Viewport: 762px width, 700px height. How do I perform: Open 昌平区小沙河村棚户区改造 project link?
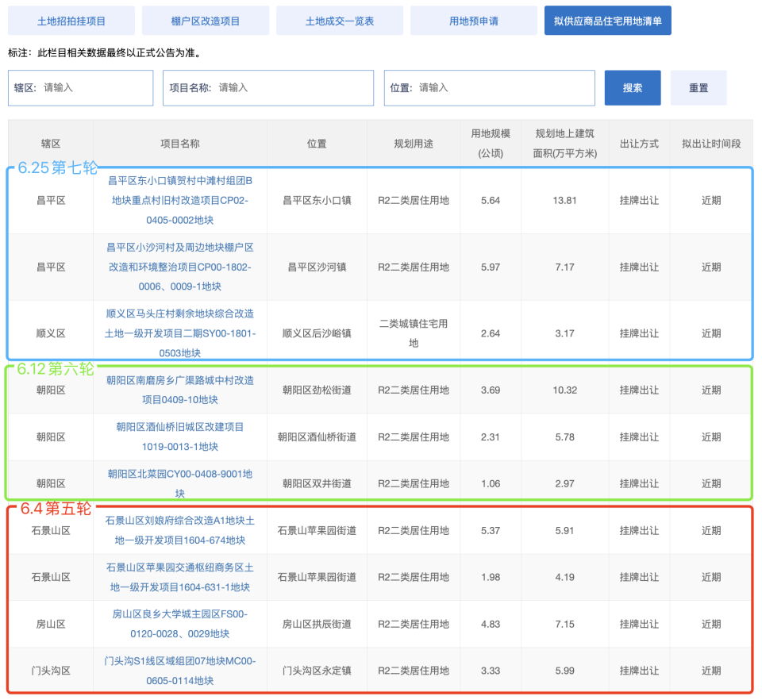[180, 267]
